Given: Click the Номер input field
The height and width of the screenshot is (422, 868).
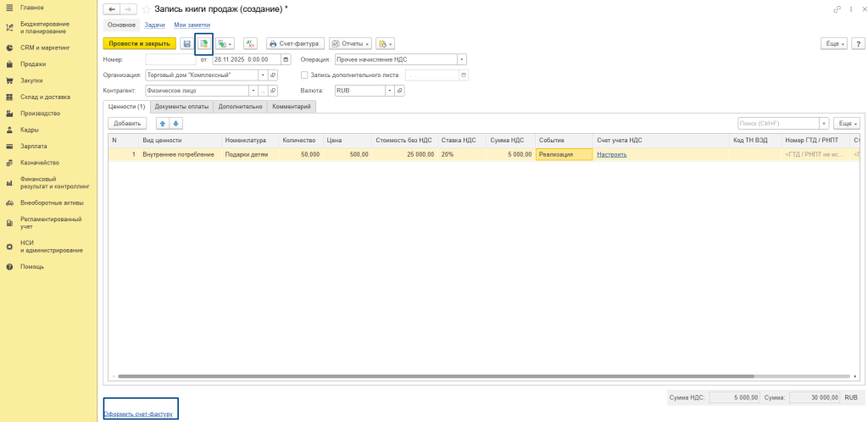Looking at the screenshot, I should click(x=170, y=59).
